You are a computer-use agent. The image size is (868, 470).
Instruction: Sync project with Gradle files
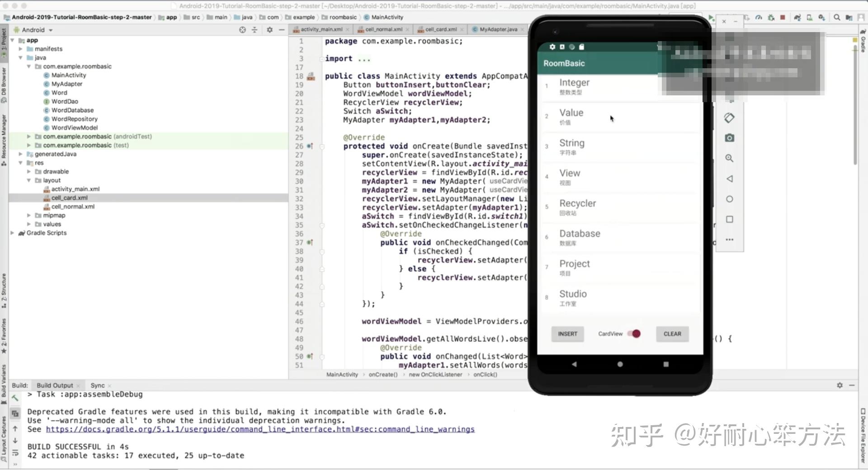[797, 18]
